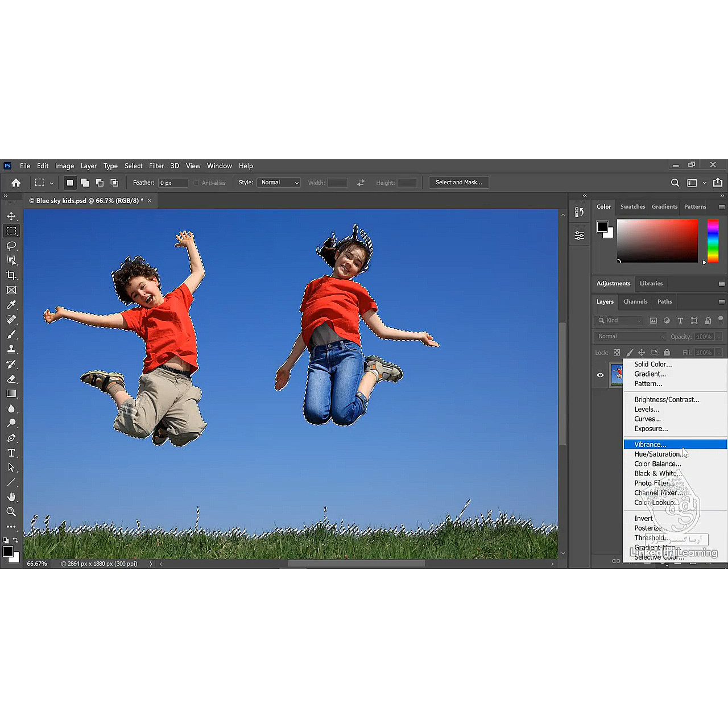The height and width of the screenshot is (728, 728).
Task: Enable Add to selection mode
Action: point(85,183)
